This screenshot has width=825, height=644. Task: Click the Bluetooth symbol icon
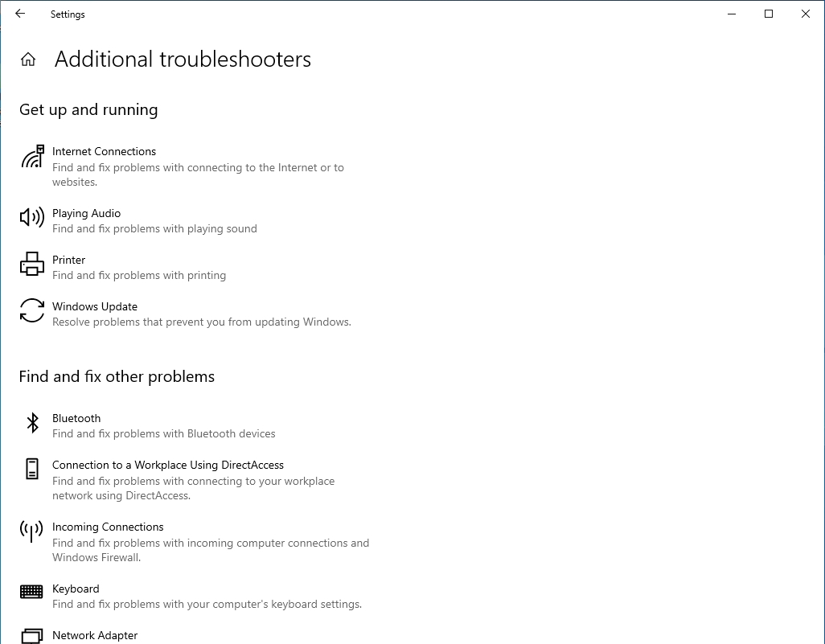click(x=32, y=423)
